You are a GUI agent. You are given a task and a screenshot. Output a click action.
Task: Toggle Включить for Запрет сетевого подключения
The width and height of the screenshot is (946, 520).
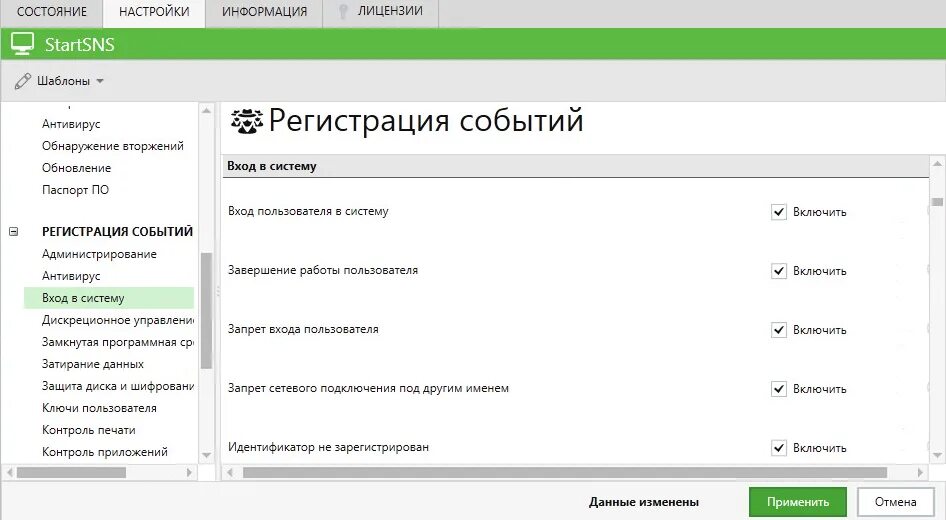pos(779,389)
